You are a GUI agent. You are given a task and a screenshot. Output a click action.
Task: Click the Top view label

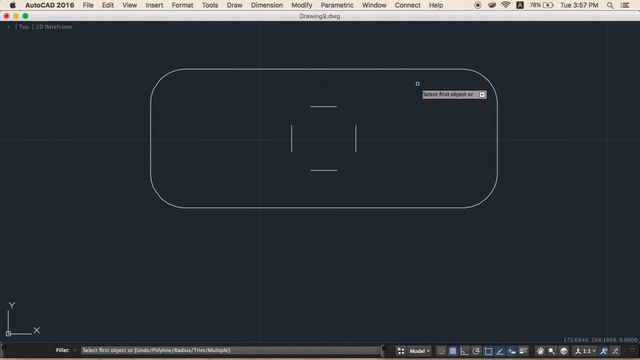pyautogui.click(x=24, y=27)
